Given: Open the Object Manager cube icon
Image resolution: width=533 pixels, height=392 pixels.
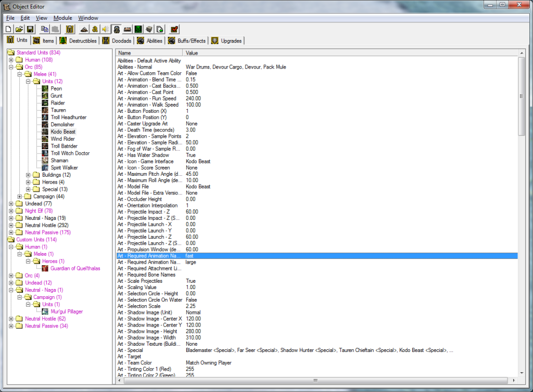Looking at the screenshot, I should (x=149, y=30).
